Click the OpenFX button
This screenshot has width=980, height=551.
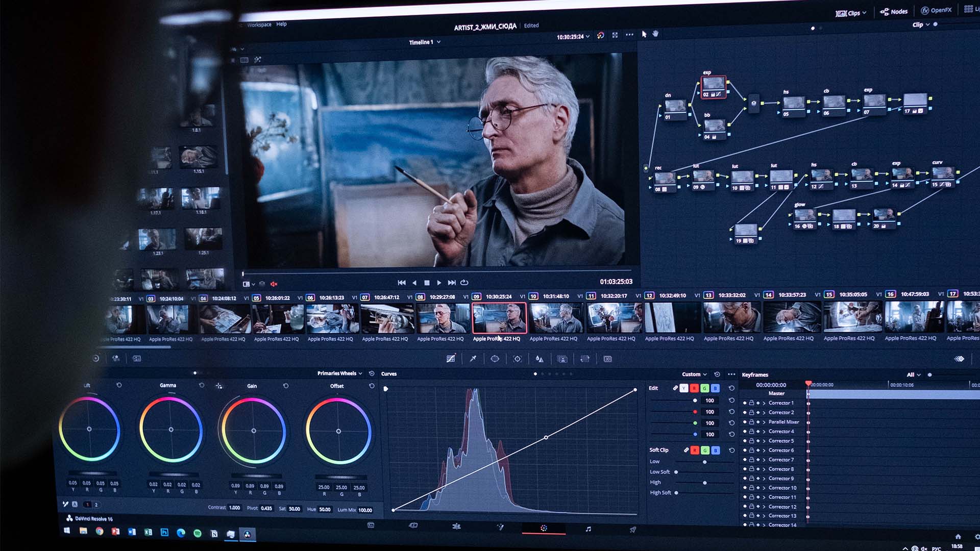[x=936, y=10]
